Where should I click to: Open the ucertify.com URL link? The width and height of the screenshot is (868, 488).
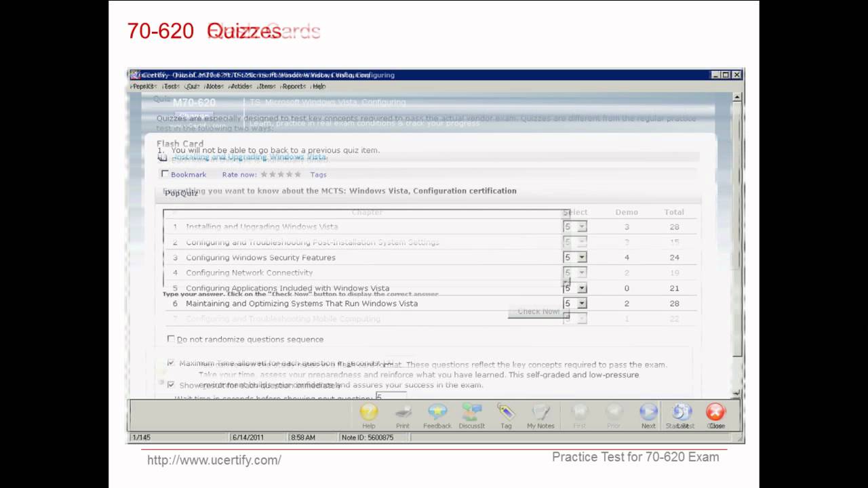[x=214, y=460]
